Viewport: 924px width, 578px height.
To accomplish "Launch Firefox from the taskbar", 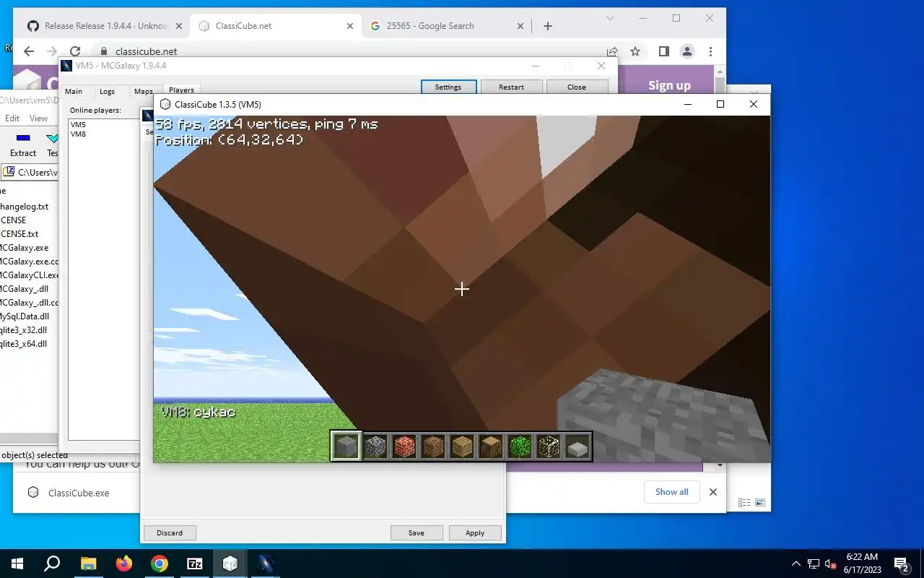I will [x=124, y=564].
